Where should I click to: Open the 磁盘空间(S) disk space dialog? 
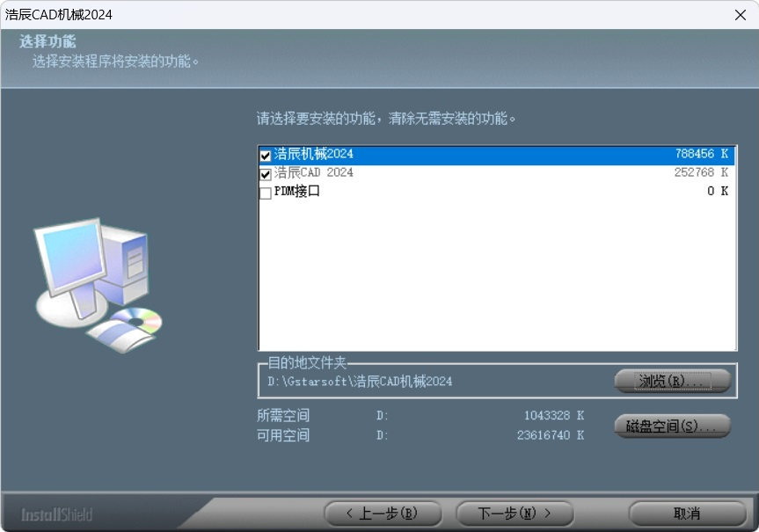(671, 426)
